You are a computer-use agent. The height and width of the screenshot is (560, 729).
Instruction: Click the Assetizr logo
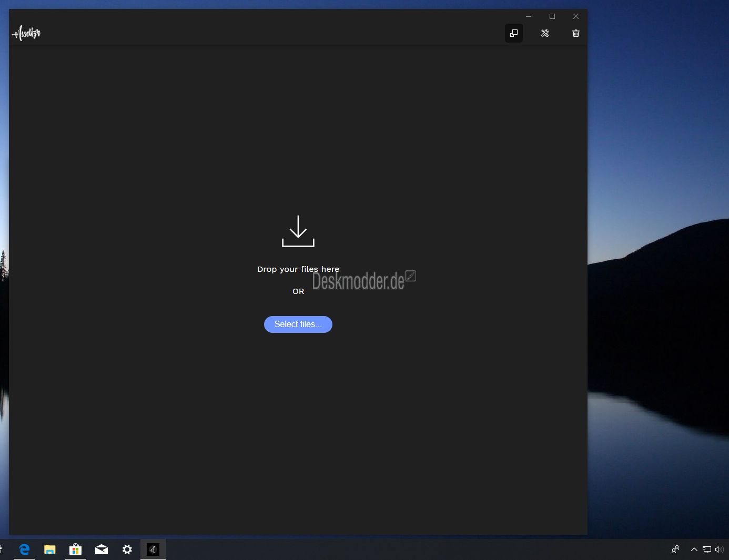tap(26, 33)
